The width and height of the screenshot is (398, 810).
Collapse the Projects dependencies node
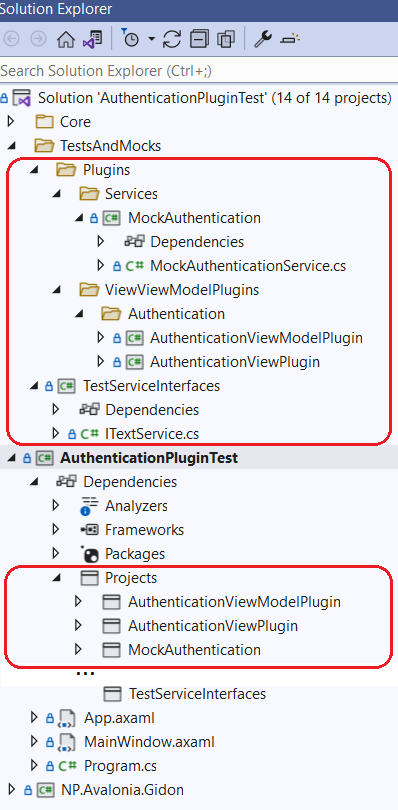pos(56,579)
